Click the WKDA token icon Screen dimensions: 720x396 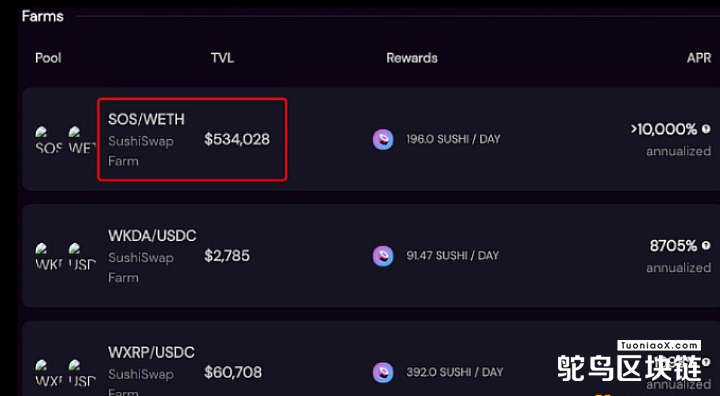point(49,257)
